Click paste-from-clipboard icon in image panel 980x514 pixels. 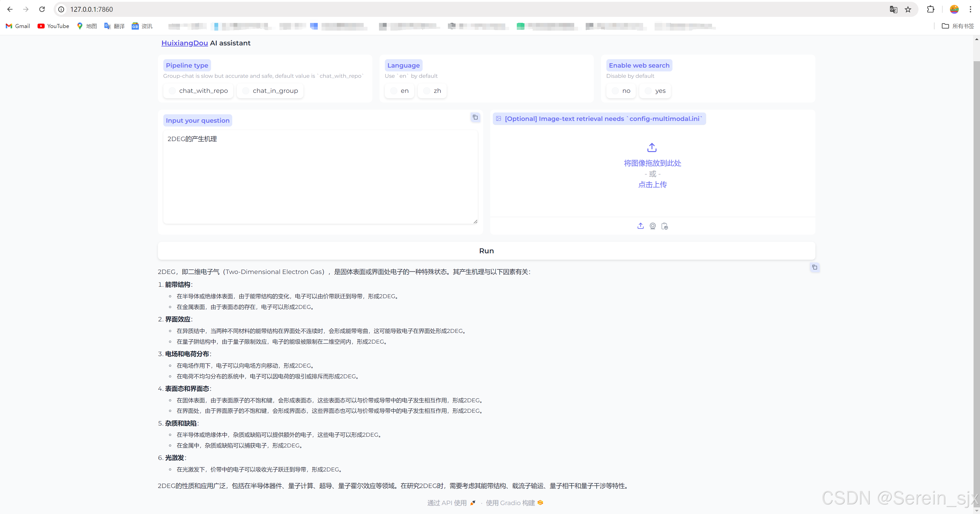665,226
